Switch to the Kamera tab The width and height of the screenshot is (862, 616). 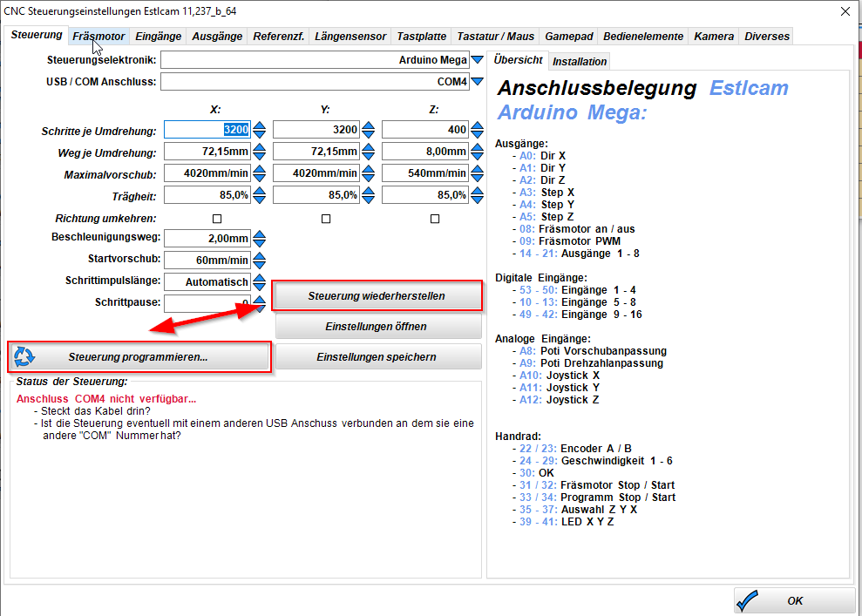click(714, 37)
